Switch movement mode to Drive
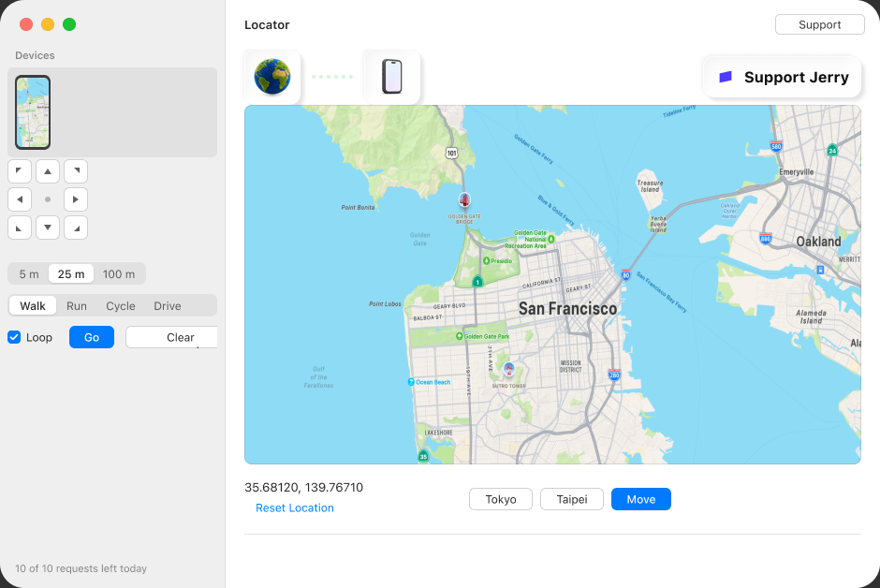880x588 pixels. pyautogui.click(x=168, y=306)
